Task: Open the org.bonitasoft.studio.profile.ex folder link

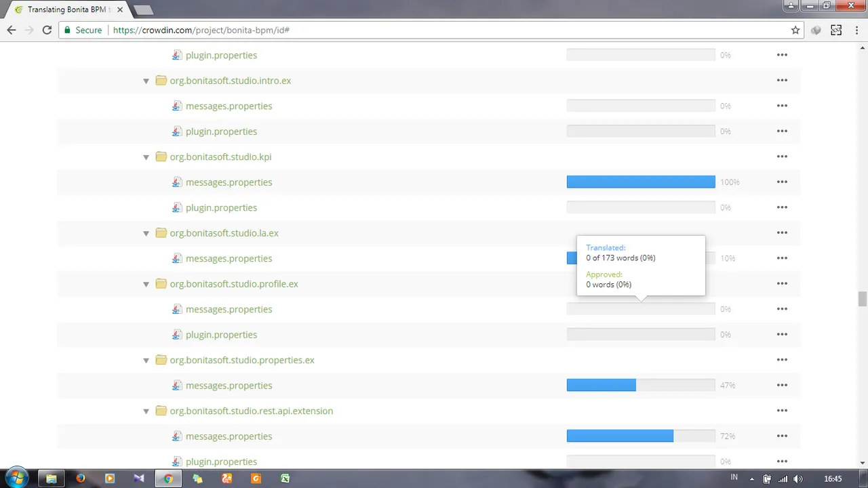Action: coord(234,283)
